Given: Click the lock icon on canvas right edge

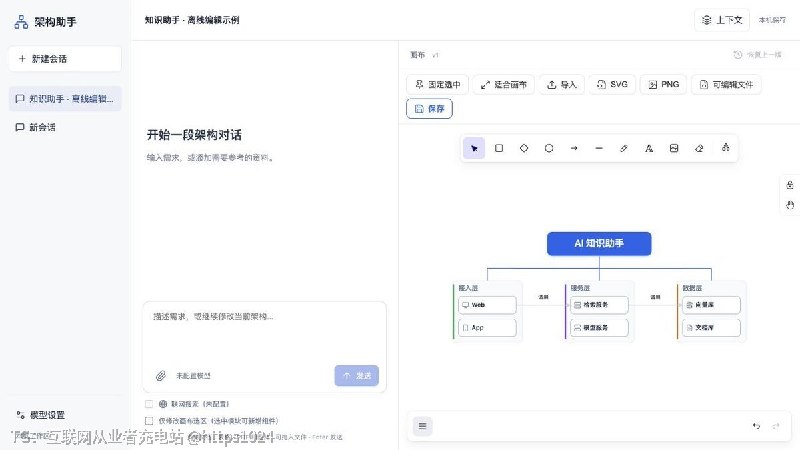Looking at the screenshot, I should click(x=790, y=185).
